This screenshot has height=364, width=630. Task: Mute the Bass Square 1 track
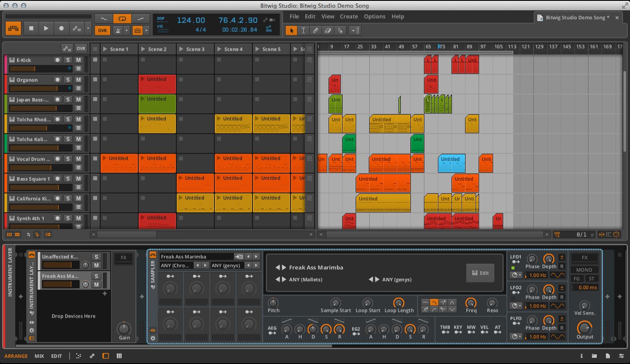click(x=78, y=178)
